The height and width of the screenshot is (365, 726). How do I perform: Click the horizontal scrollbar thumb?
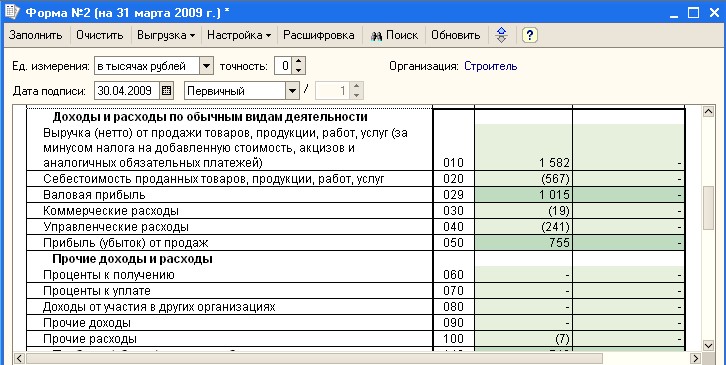pyautogui.click(x=314, y=359)
